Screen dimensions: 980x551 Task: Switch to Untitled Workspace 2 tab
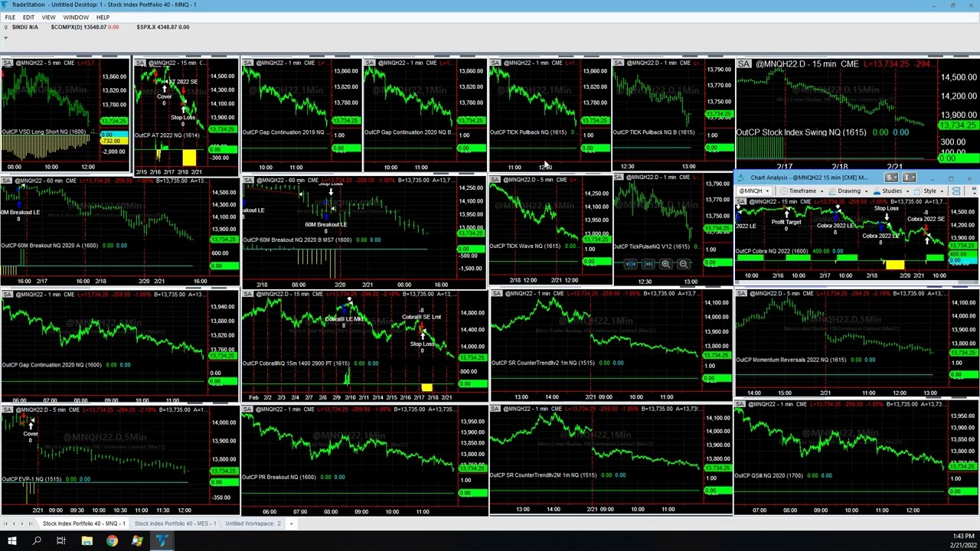click(x=253, y=523)
